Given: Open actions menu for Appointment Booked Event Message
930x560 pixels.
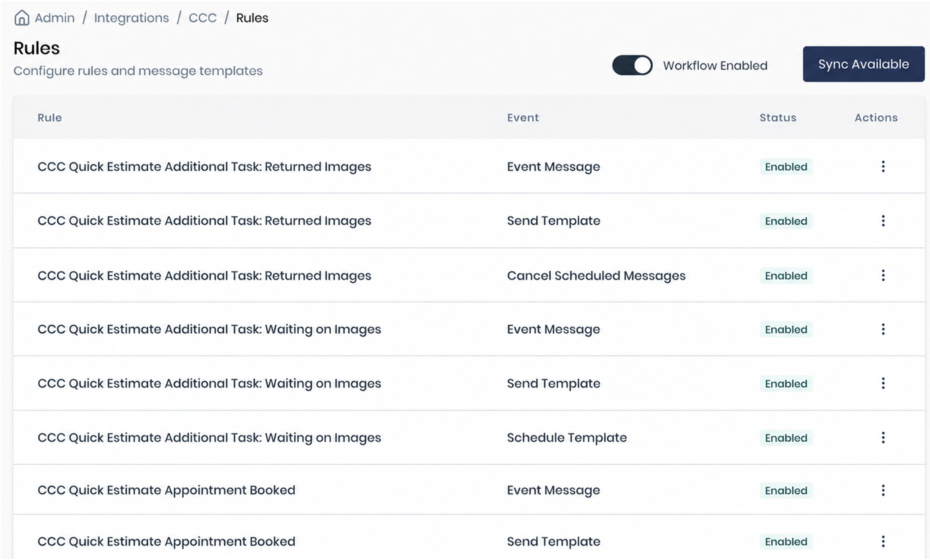Looking at the screenshot, I should tap(883, 490).
